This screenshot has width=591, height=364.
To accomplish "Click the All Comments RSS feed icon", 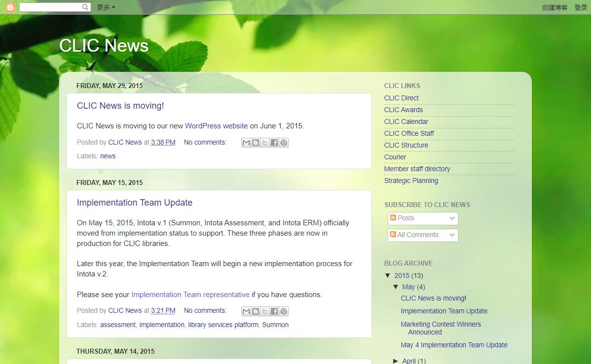I will pyautogui.click(x=393, y=234).
